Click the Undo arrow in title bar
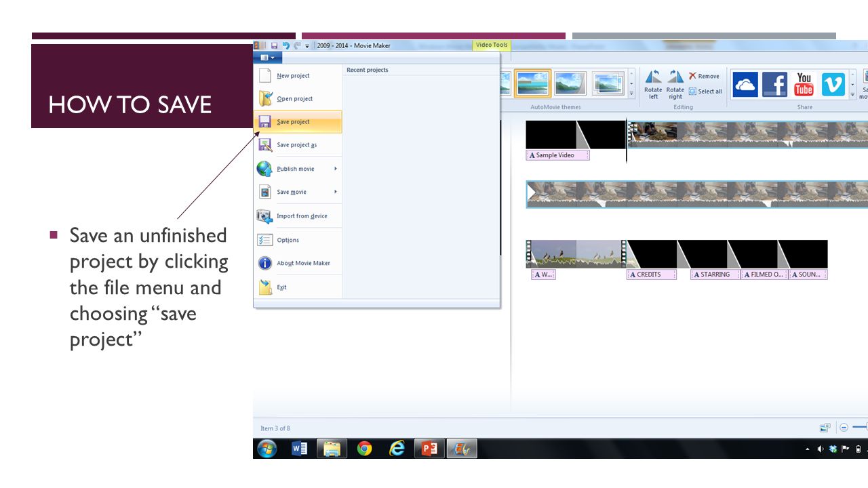 pyautogui.click(x=285, y=45)
